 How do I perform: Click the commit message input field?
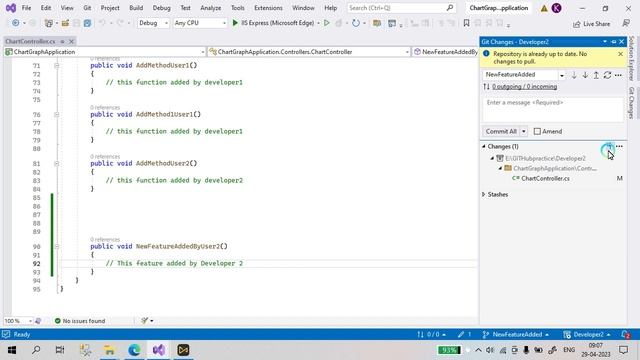pos(553,109)
